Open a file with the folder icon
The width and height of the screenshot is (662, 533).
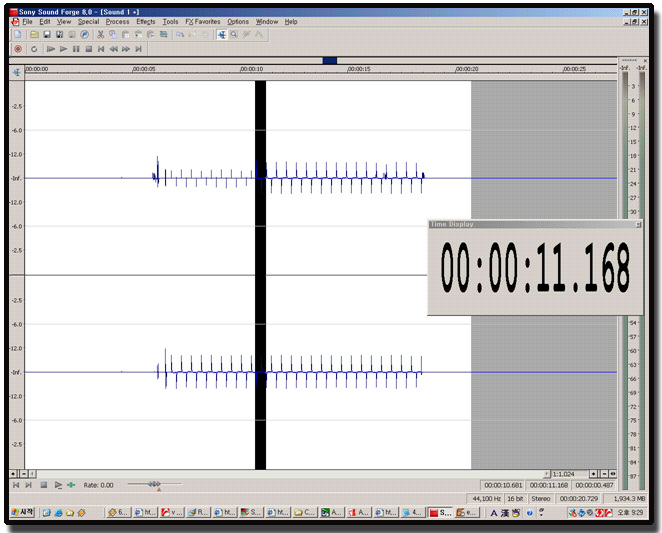[x=34, y=35]
